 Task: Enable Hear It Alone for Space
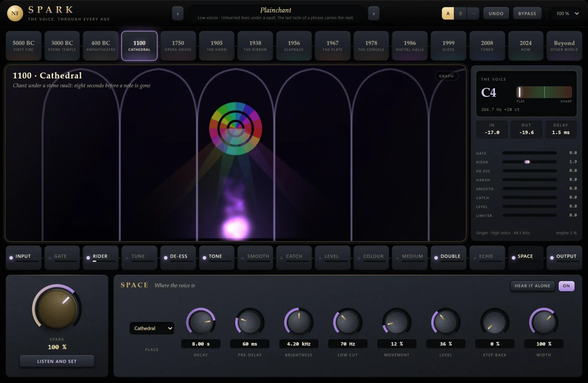532,286
